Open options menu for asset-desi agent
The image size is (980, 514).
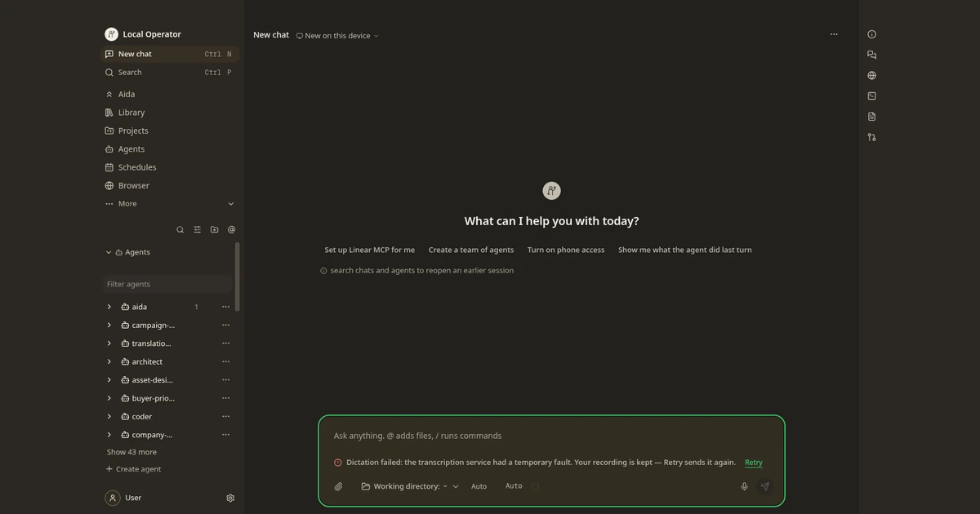tap(226, 380)
